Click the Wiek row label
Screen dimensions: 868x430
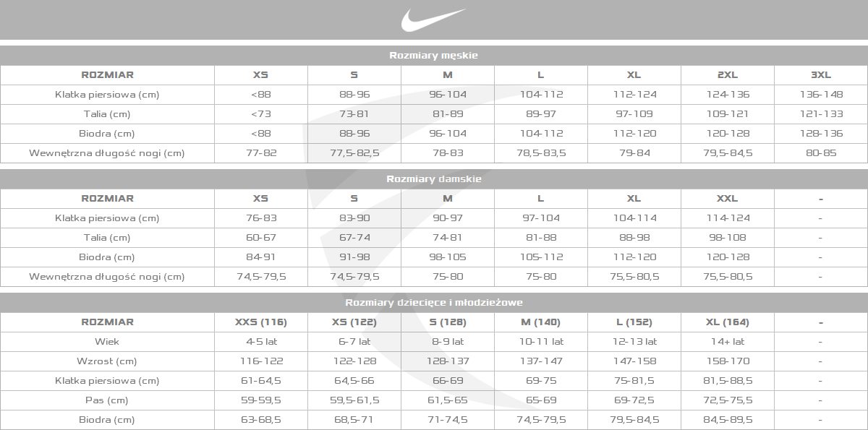(107, 342)
